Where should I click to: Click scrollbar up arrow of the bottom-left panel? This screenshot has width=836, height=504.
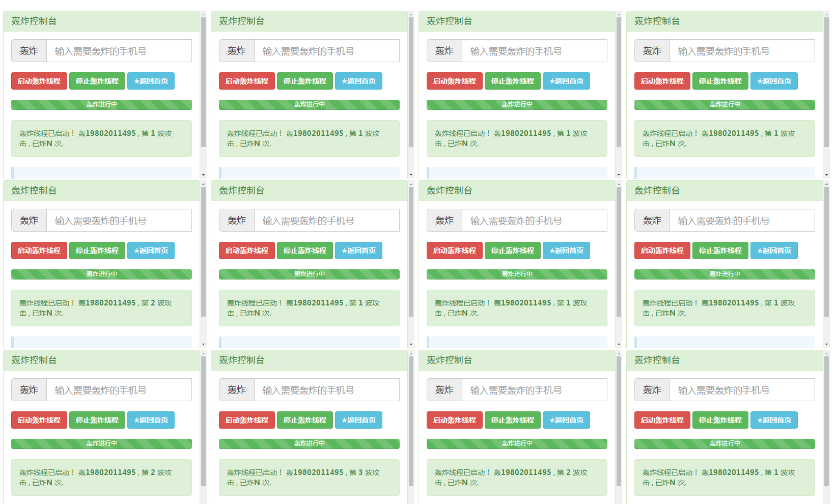[x=203, y=353]
